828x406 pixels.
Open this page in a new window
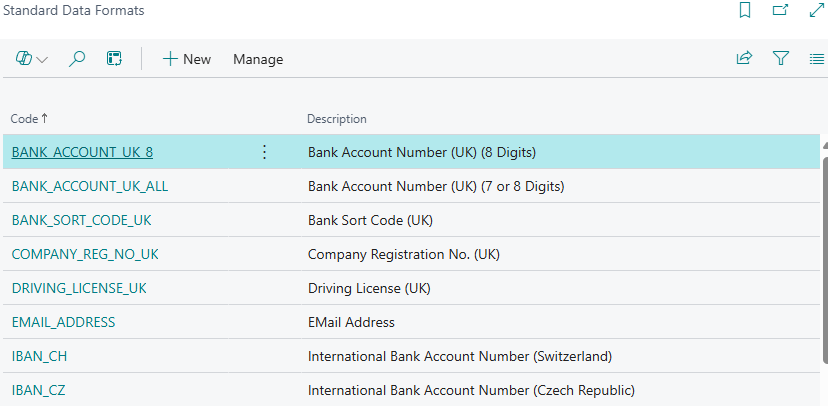pyautogui.click(x=780, y=11)
